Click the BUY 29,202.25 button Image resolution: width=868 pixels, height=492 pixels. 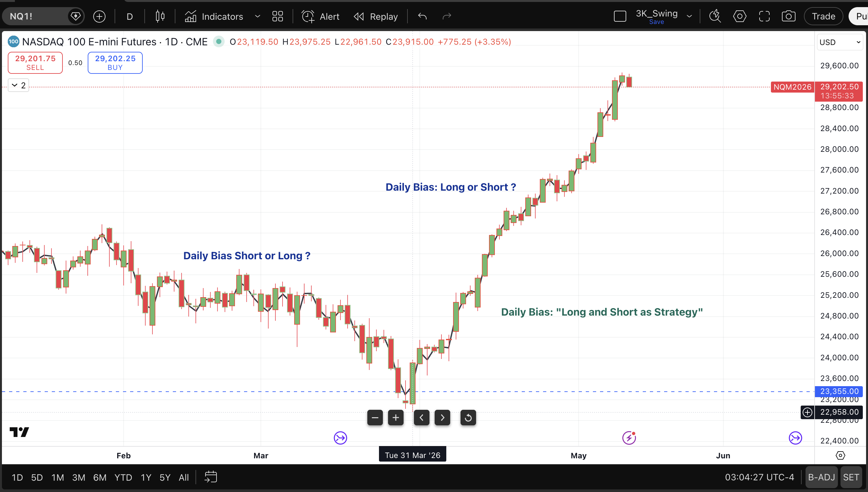115,62
